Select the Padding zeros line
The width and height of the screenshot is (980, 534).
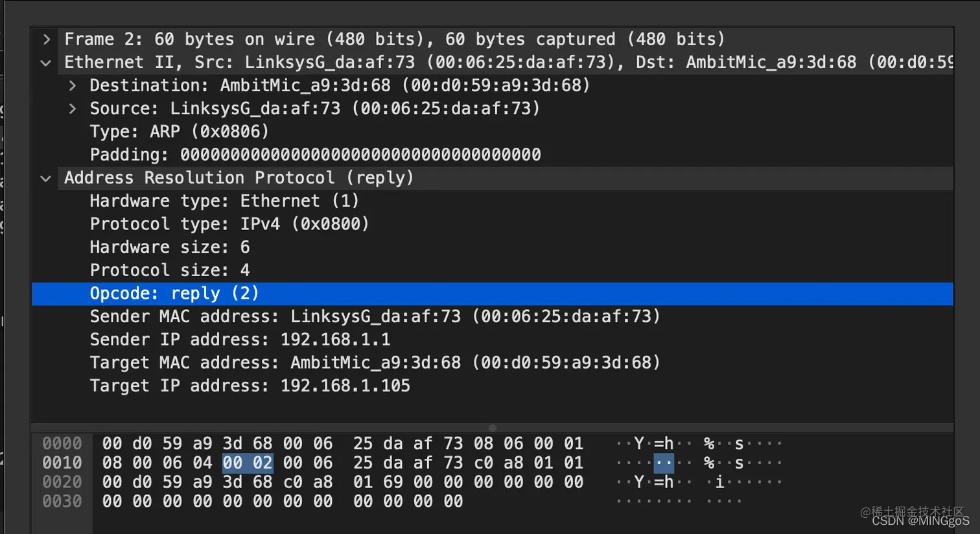pyautogui.click(x=493, y=155)
